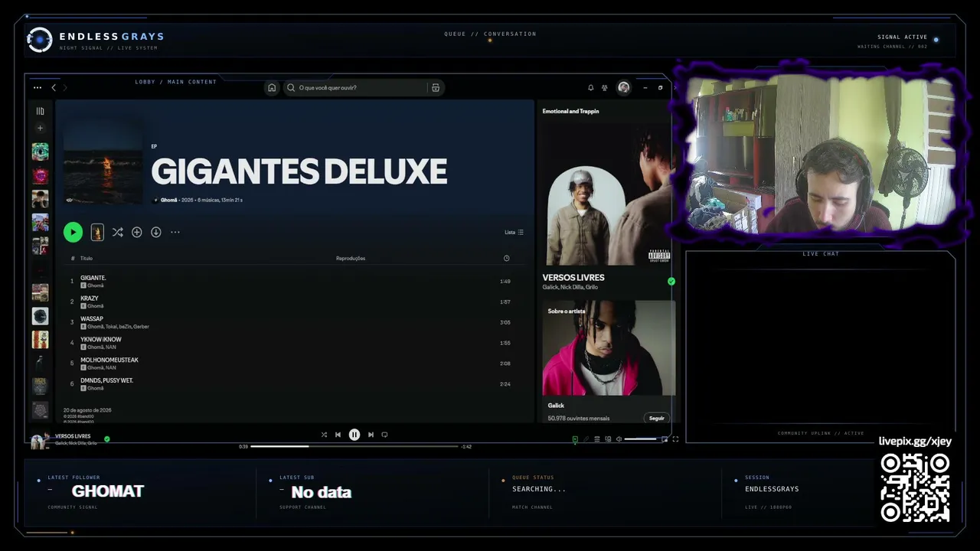
Task: Click the now-playing cover art in player bar
Action: (40, 440)
